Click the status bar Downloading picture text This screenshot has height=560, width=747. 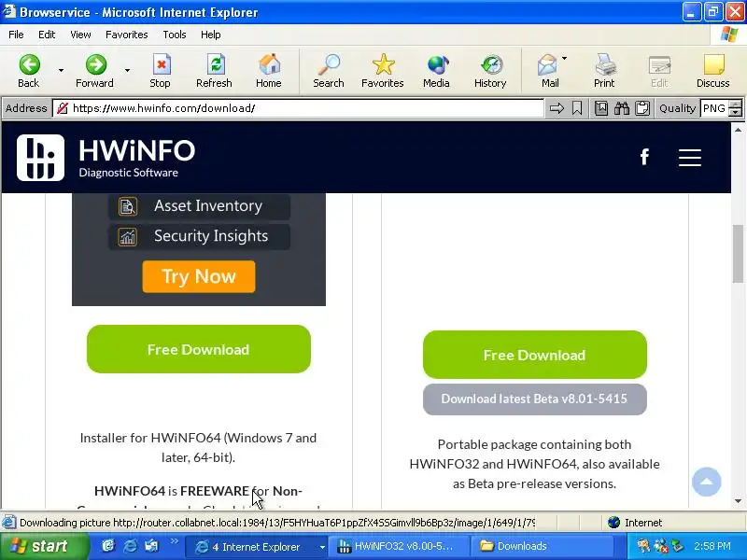point(276,523)
